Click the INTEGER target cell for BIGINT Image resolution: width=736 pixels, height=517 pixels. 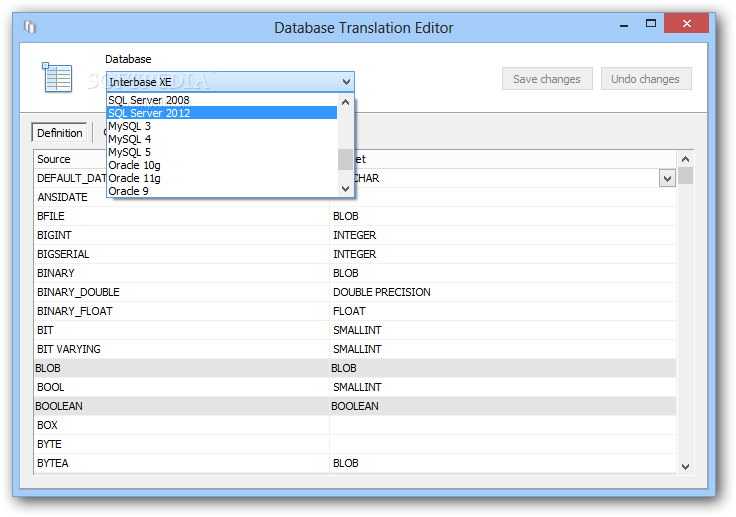(503, 235)
